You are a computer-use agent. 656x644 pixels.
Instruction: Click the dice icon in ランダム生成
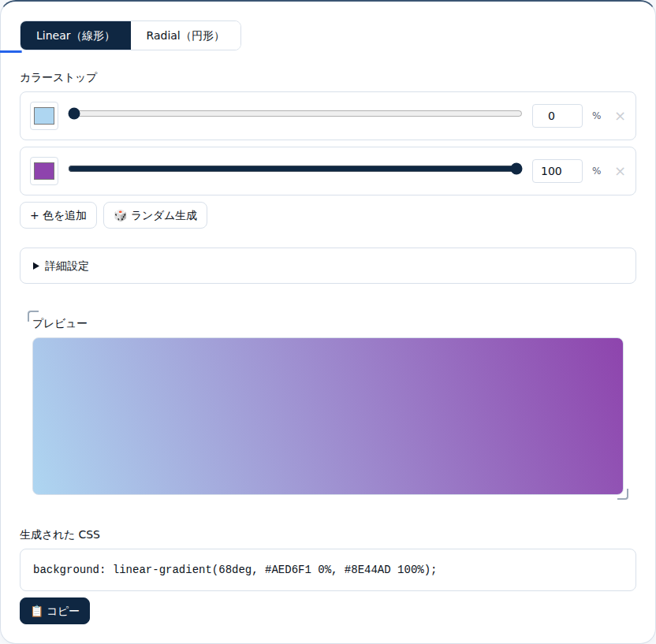tap(120, 216)
